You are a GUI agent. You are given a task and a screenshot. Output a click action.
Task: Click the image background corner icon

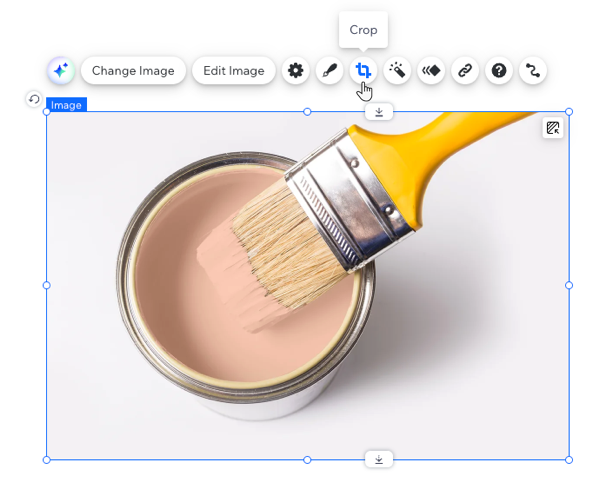[x=553, y=128]
